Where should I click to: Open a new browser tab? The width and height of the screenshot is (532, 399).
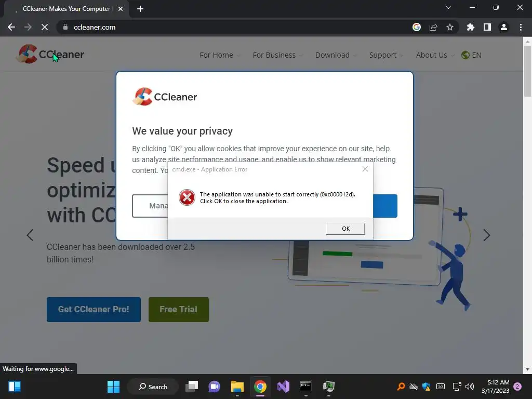(140, 9)
